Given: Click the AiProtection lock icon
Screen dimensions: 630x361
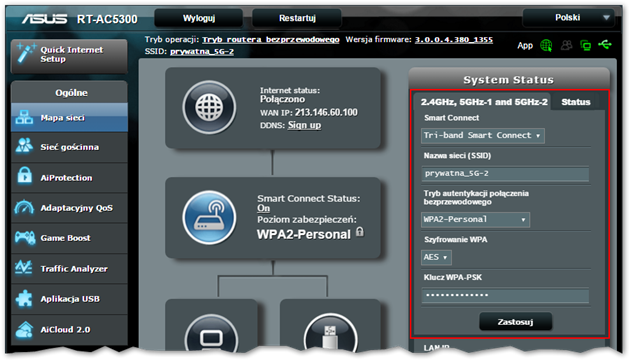Looking at the screenshot, I should pyautogui.click(x=25, y=176).
